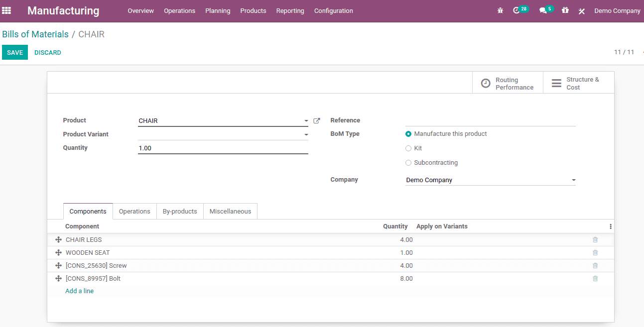644x327 pixels.
Task: Open external link icon next to CHAIR product
Action: 316,120
